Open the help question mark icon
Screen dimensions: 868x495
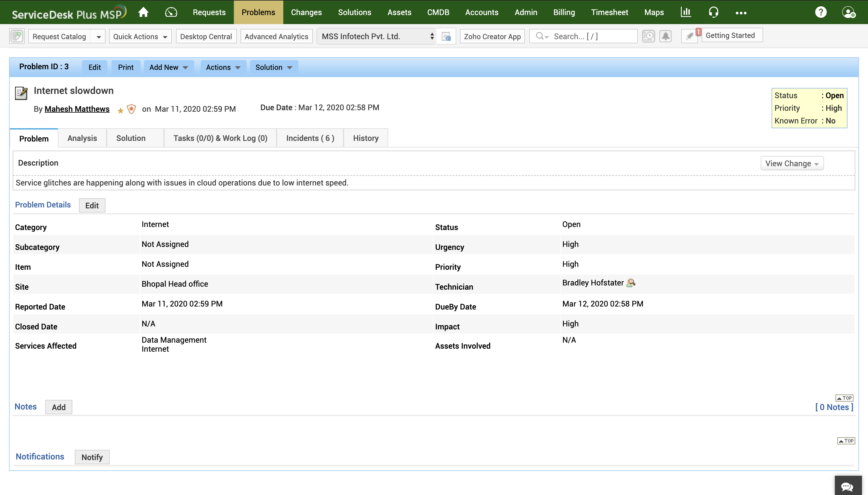click(820, 12)
